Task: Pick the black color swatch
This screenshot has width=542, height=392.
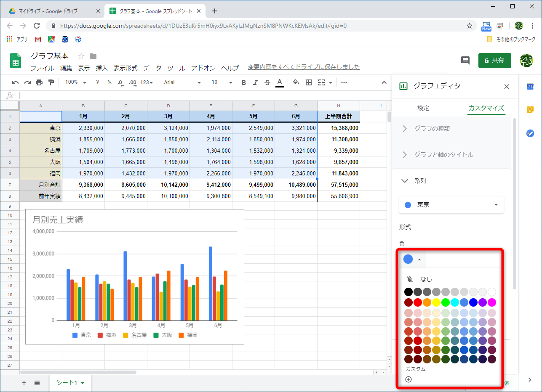Action: click(x=408, y=291)
